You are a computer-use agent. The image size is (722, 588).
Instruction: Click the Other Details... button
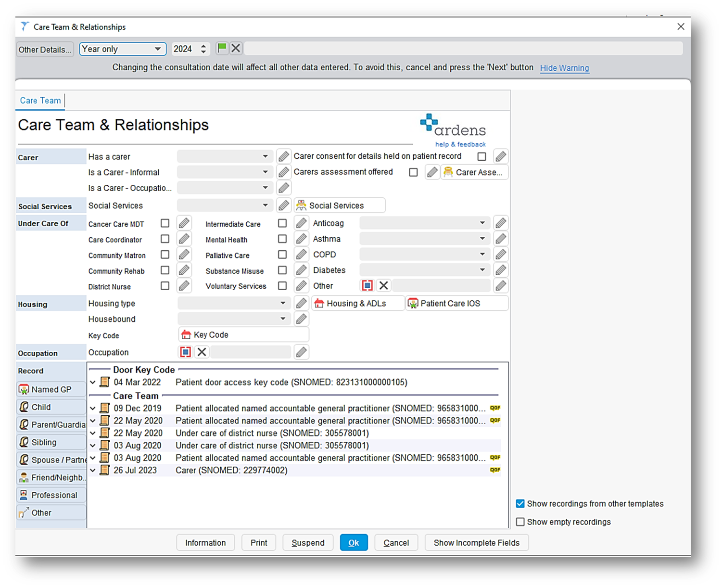tap(45, 50)
